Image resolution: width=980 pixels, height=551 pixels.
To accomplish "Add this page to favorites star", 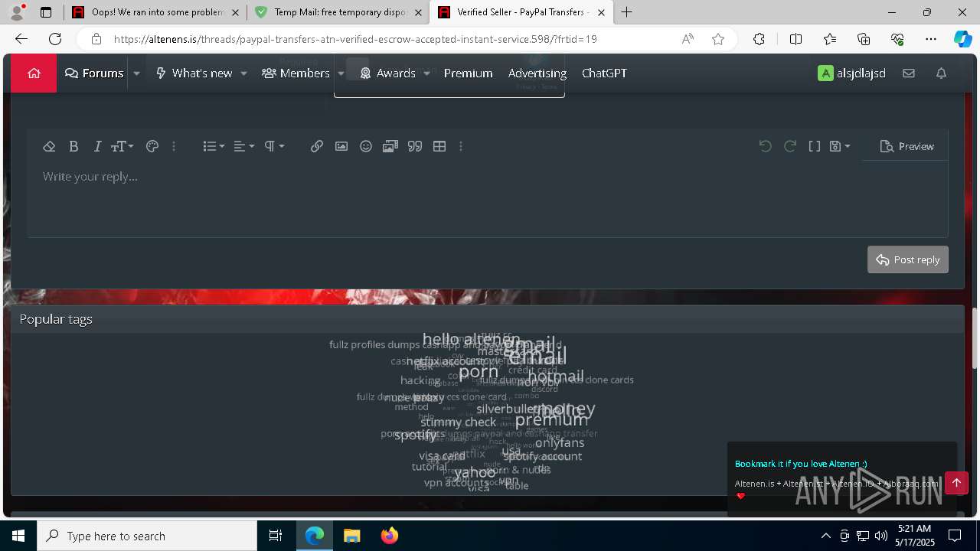I will coord(718,39).
